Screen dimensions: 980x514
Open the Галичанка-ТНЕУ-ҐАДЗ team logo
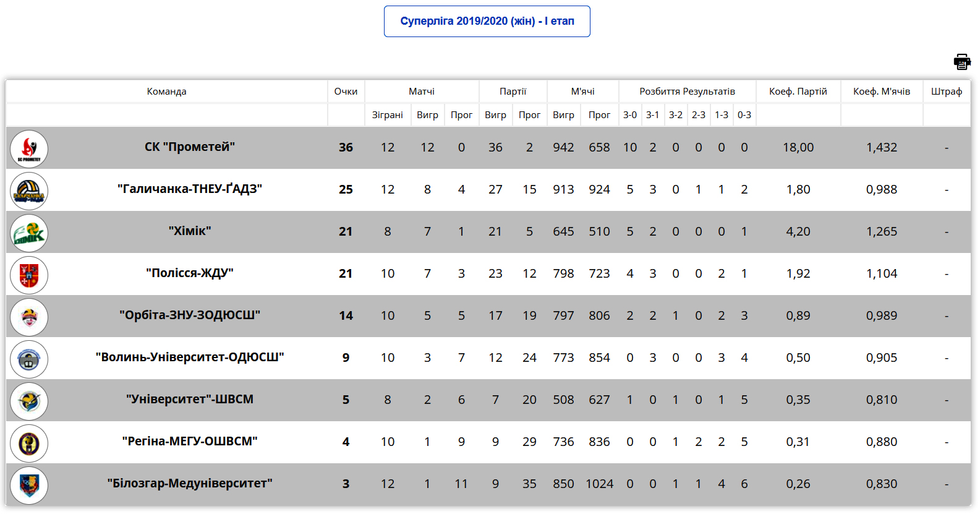pyautogui.click(x=29, y=191)
